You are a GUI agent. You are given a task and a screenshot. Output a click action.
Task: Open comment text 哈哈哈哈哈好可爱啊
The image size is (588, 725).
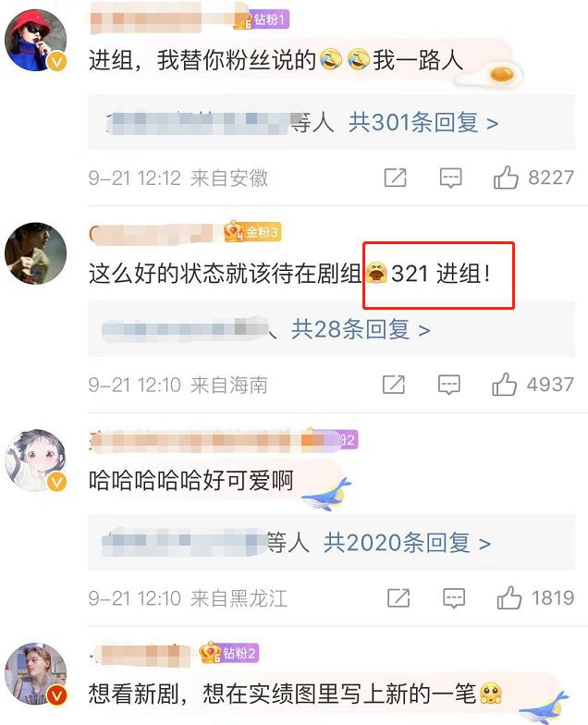point(190,481)
